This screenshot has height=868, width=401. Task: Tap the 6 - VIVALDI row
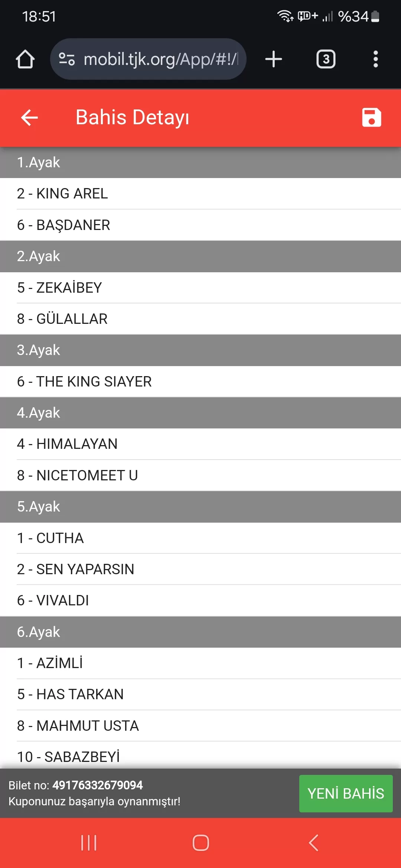(200, 601)
